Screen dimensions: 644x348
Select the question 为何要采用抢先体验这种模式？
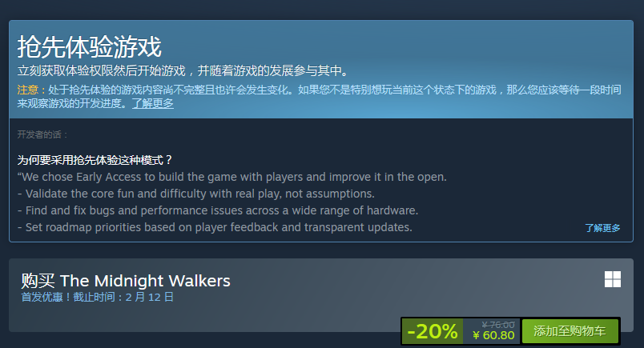pyautogui.click(x=95, y=160)
